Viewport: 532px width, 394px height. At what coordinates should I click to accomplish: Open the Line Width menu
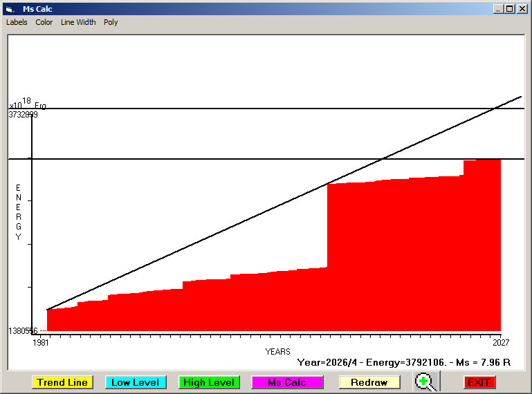[x=78, y=22]
